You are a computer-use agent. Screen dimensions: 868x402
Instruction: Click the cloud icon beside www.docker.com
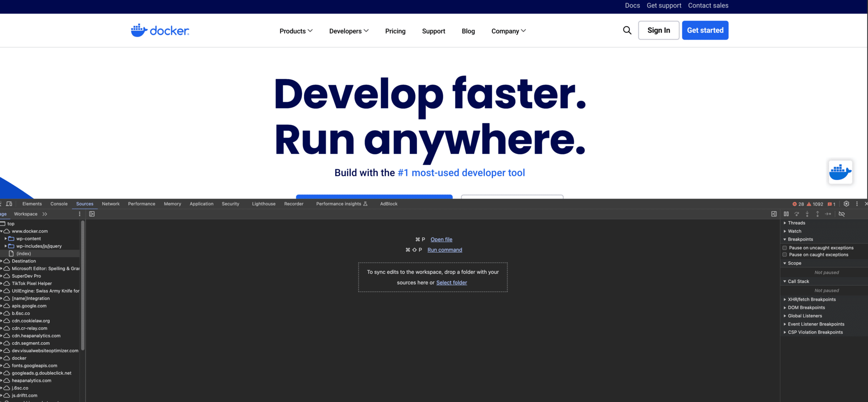(x=7, y=231)
